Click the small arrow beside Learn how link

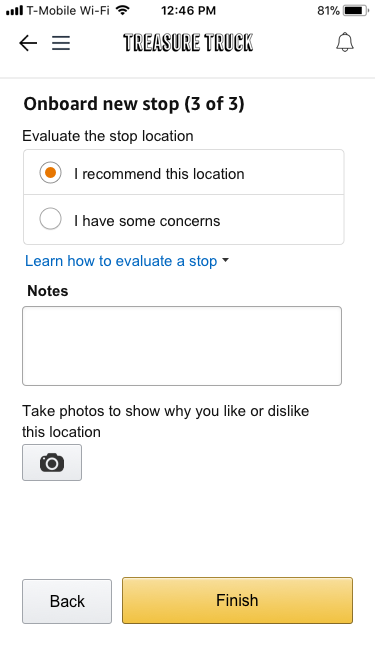pyautogui.click(x=225, y=260)
